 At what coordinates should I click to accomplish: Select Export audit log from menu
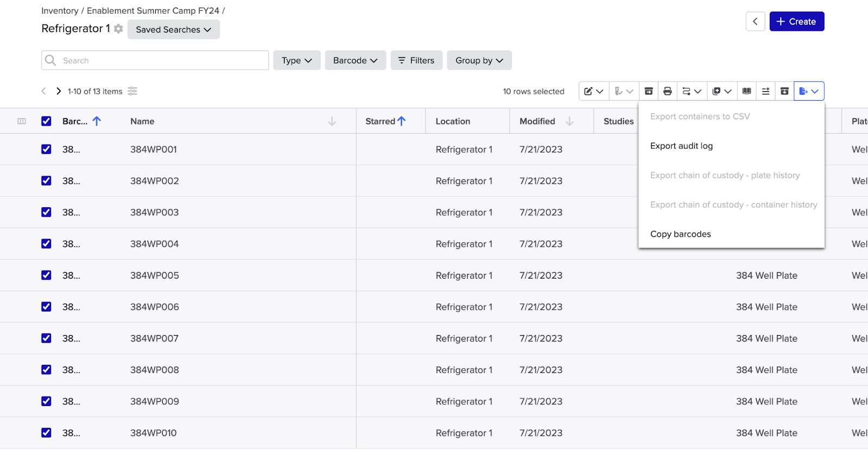tap(681, 146)
